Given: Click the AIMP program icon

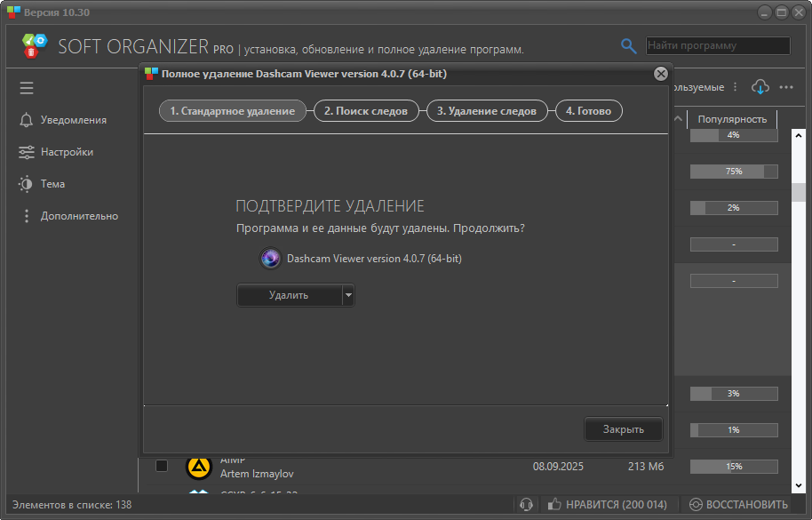Looking at the screenshot, I should (x=198, y=466).
